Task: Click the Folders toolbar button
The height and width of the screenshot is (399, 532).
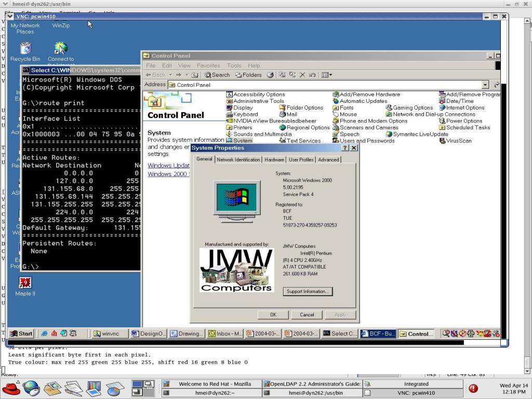Action: pyautogui.click(x=248, y=75)
